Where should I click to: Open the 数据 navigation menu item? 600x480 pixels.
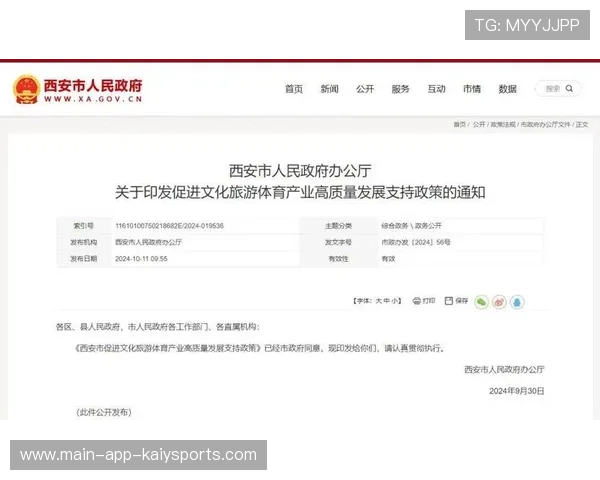tap(508, 89)
